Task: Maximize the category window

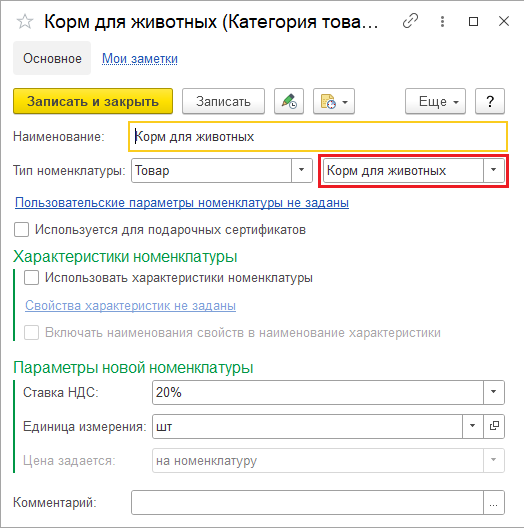Action: 473,22
